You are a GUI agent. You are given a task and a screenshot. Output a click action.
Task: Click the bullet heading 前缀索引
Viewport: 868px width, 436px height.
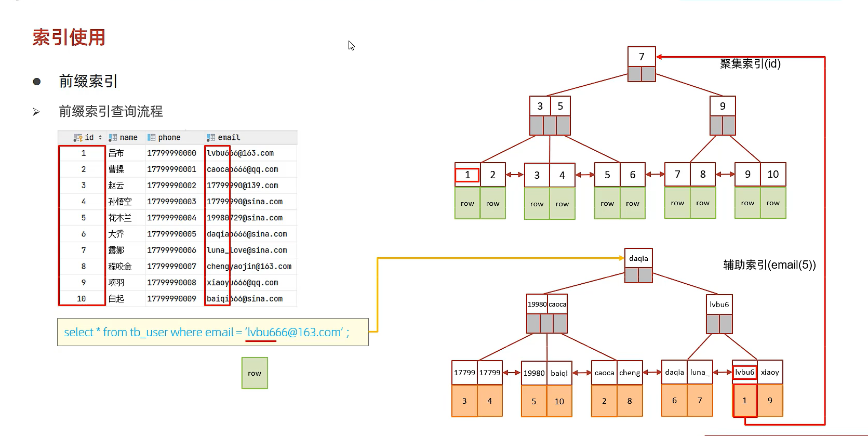[88, 81]
